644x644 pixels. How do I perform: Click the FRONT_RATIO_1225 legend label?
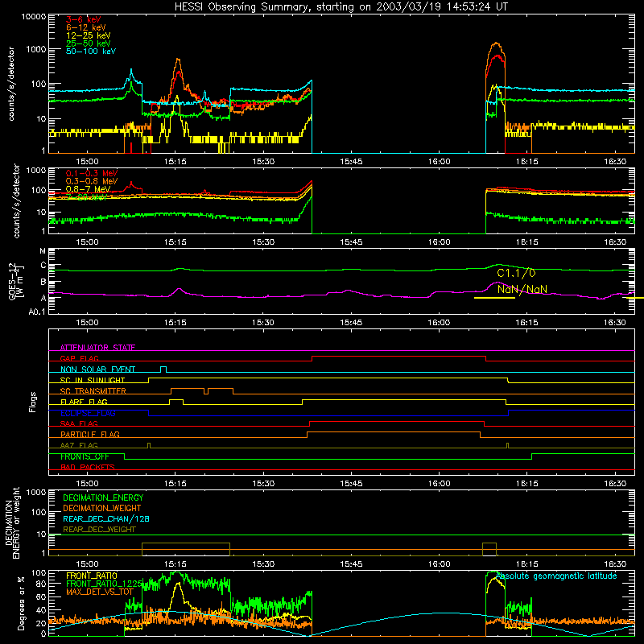104,584
